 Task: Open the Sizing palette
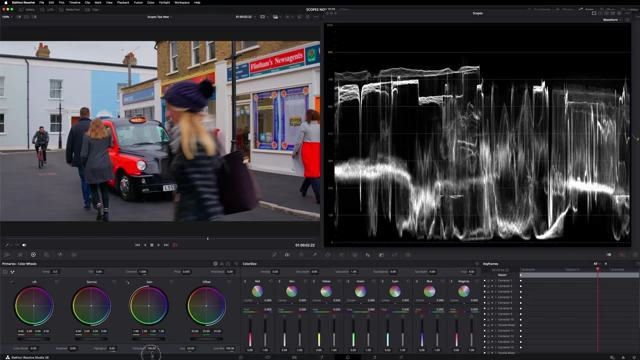coord(395,255)
